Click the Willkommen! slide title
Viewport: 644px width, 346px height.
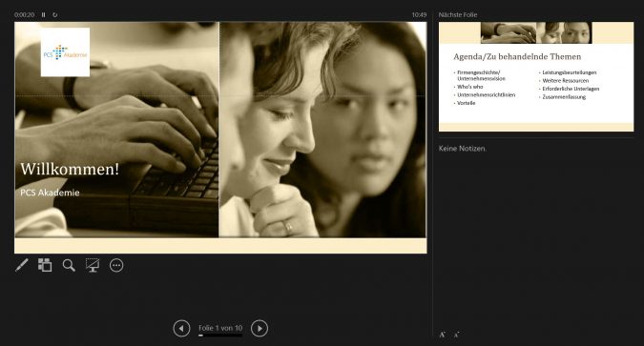(70, 169)
